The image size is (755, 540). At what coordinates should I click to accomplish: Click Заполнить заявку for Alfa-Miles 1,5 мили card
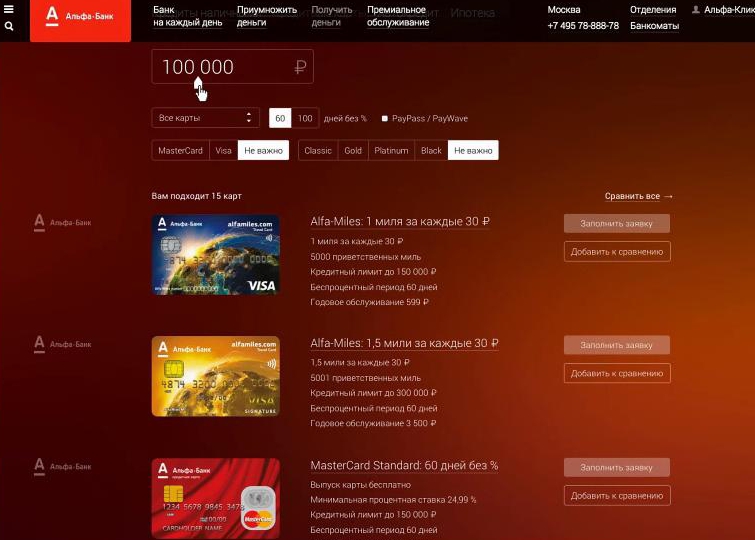pyautogui.click(x=617, y=345)
